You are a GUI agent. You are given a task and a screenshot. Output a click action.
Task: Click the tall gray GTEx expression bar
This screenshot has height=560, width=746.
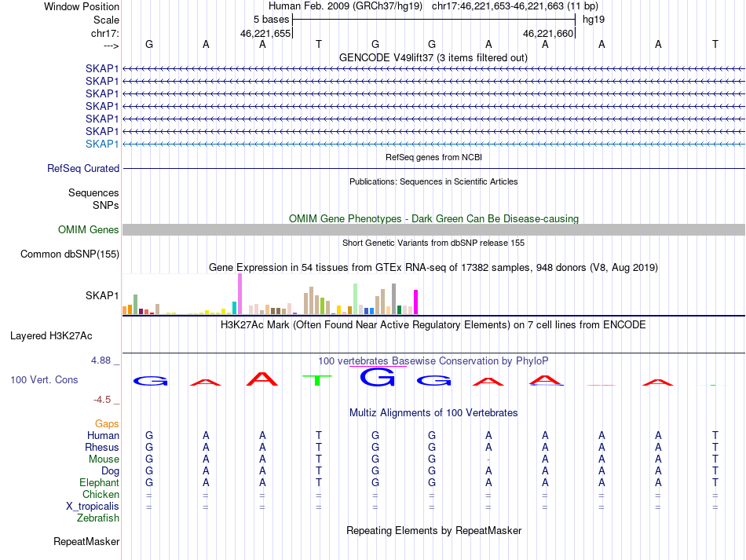click(394, 299)
